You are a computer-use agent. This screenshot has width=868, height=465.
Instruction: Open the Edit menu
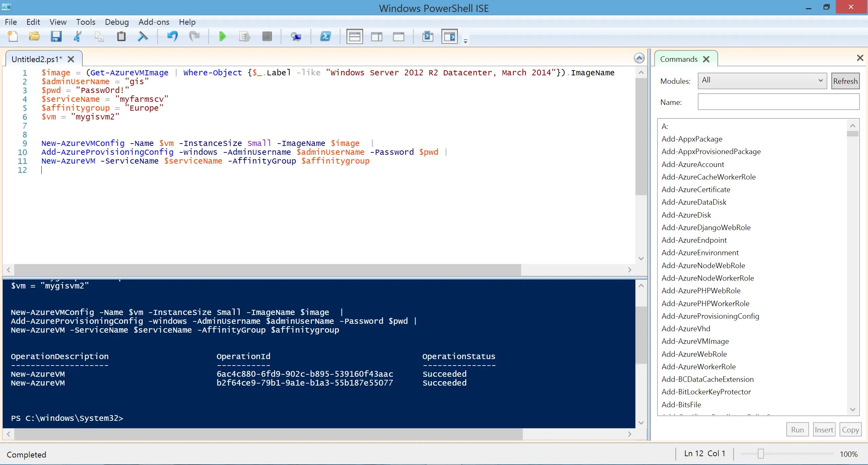tap(33, 22)
